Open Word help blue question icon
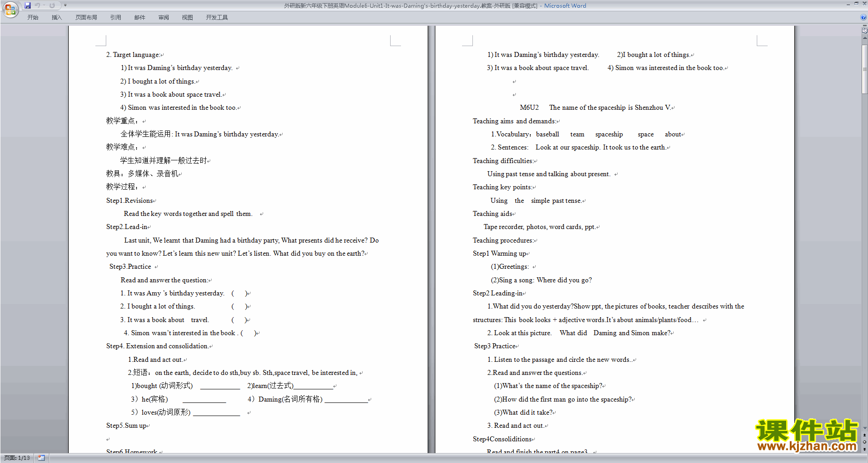This screenshot has width=868, height=463. point(863,18)
